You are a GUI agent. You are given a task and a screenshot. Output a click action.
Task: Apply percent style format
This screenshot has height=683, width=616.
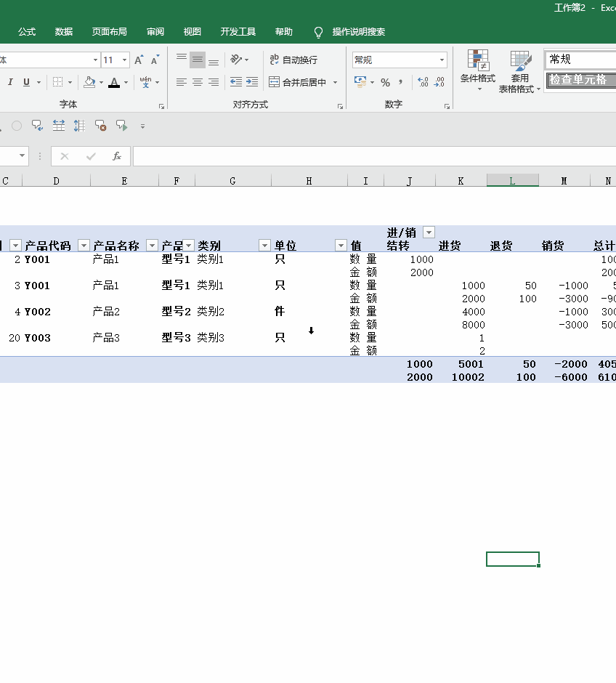coord(385,82)
